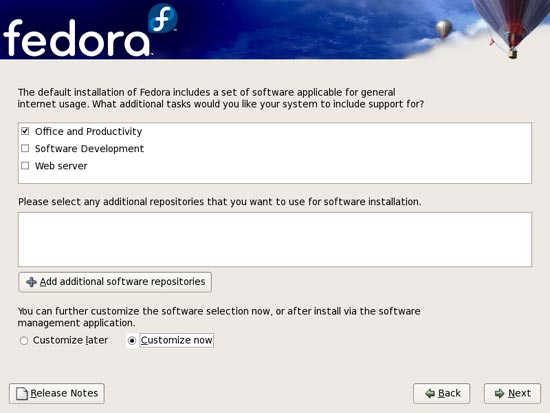Click the hot air balloon graphic
Screen dimensions: 550x413
pos(512,27)
